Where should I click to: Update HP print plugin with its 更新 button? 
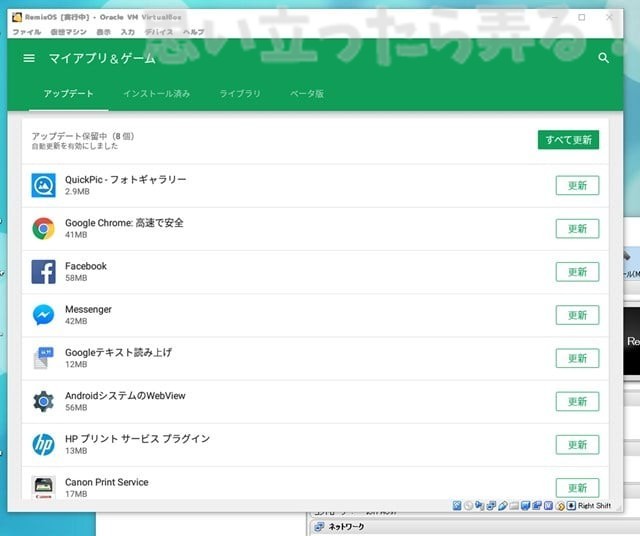(577, 445)
